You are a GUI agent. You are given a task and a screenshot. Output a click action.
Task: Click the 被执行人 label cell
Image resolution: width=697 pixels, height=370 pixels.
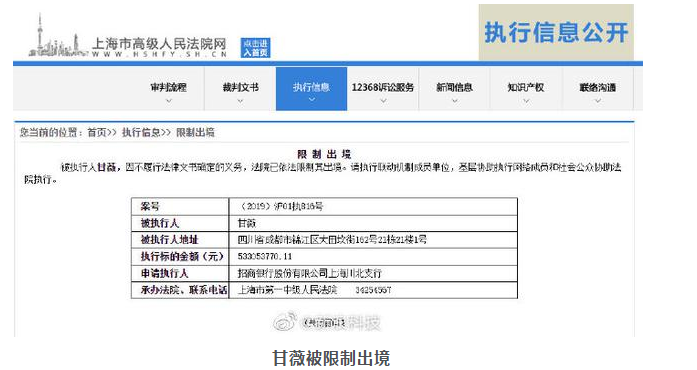(180, 223)
